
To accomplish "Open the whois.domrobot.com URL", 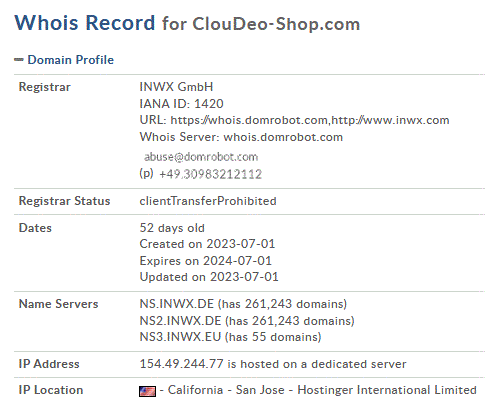I will pyautogui.click(x=249, y=120).
